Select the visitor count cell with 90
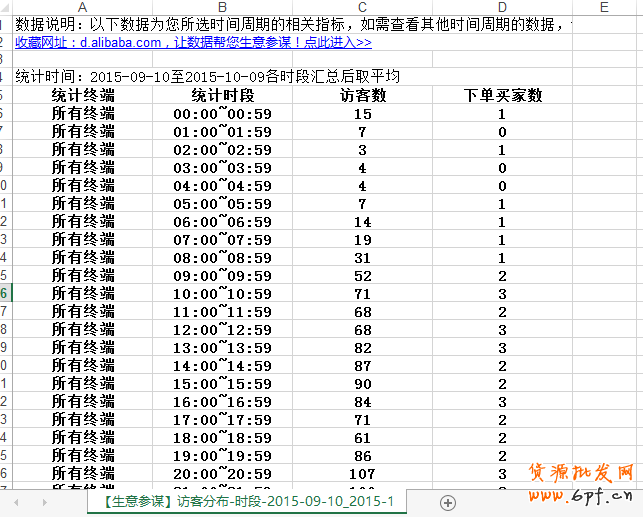 362,384
